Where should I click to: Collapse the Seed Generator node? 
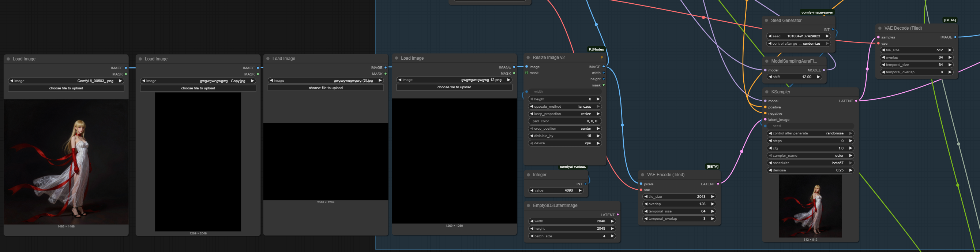tap(767, 21)
